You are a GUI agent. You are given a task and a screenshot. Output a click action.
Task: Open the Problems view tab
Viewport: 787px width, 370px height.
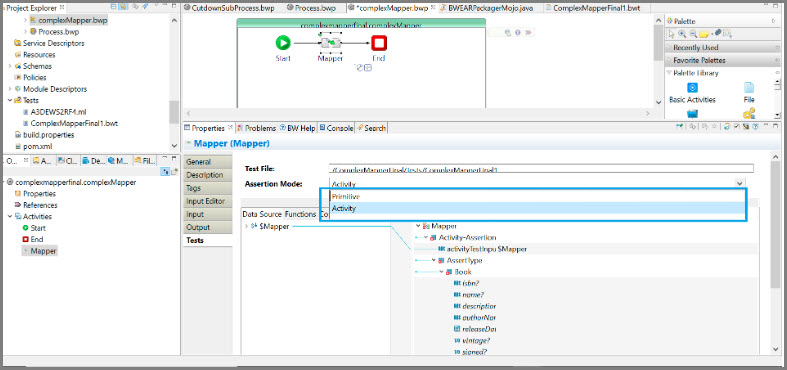[x=256, y=128]
